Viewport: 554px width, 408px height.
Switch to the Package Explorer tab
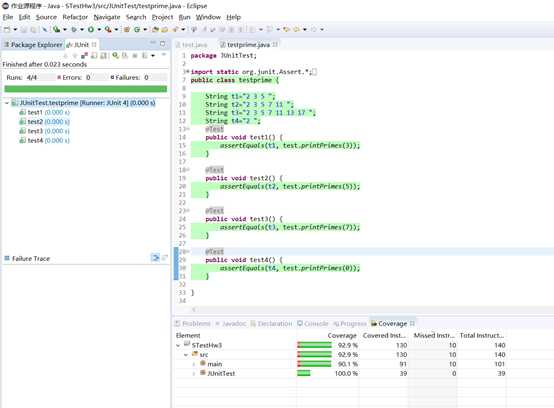[x=33, y=45]
